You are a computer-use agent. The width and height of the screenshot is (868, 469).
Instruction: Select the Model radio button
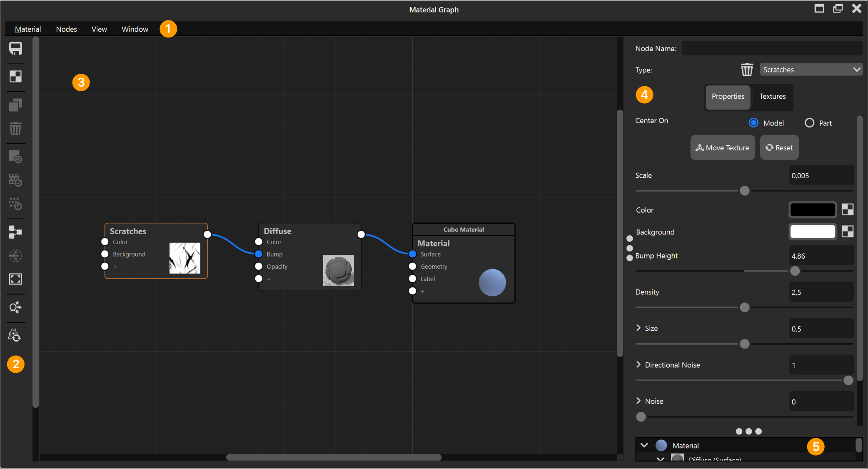pos(753,123)
